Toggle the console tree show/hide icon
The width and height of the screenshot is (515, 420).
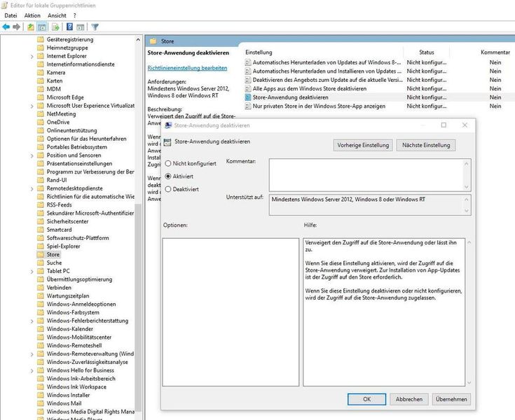(x=42, y=27)
